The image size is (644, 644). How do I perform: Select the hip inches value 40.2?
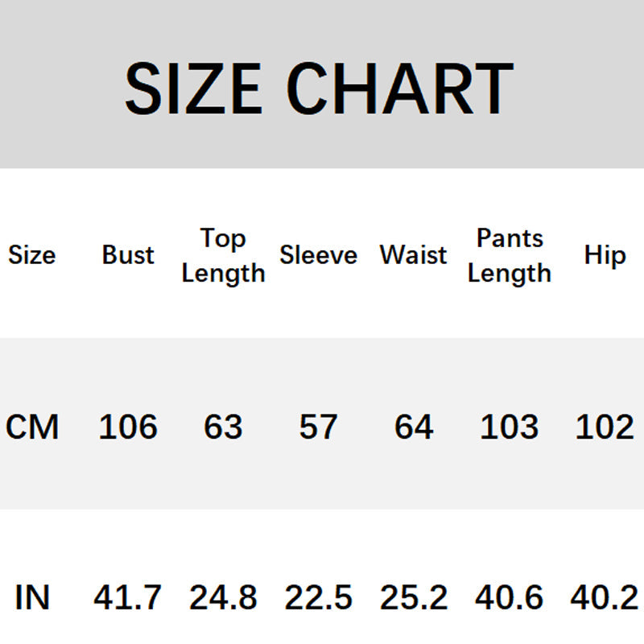coord(605,597)
